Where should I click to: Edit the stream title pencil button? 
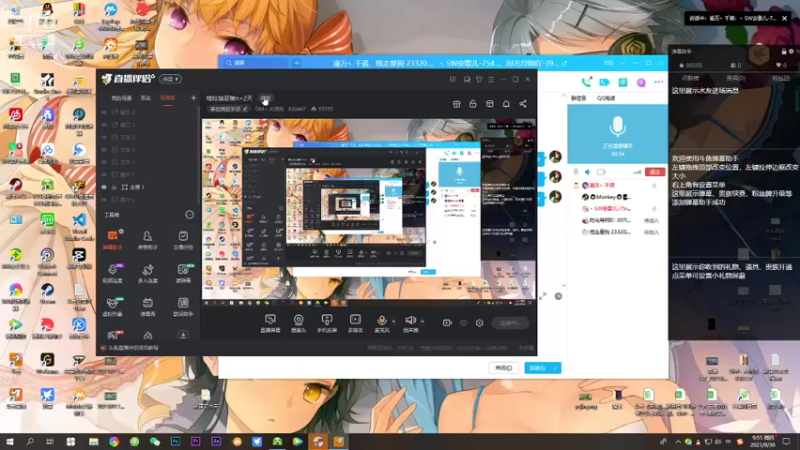click(x=245, y=109)
